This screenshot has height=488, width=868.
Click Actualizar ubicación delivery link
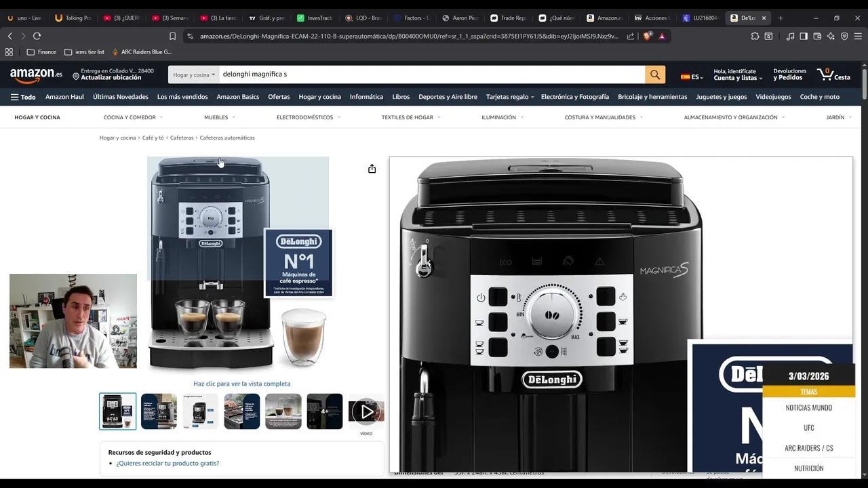pyautogui.click(x=111, y=78)
